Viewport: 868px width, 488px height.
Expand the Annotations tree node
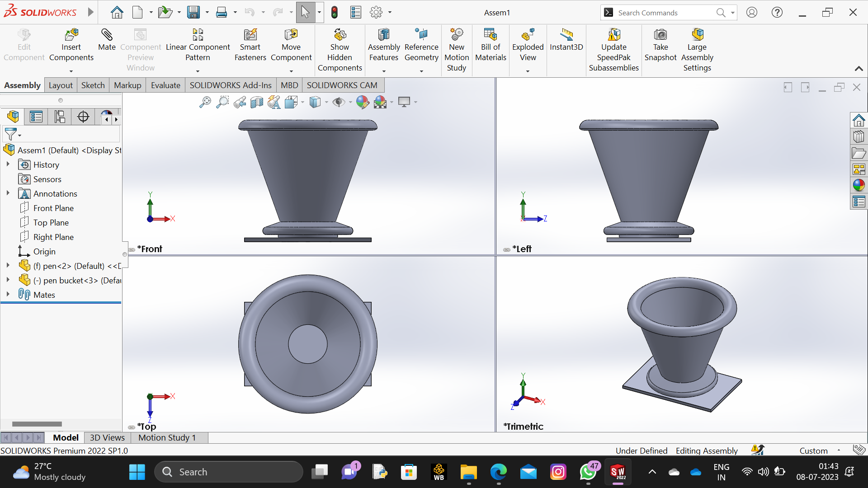point(8,193)
